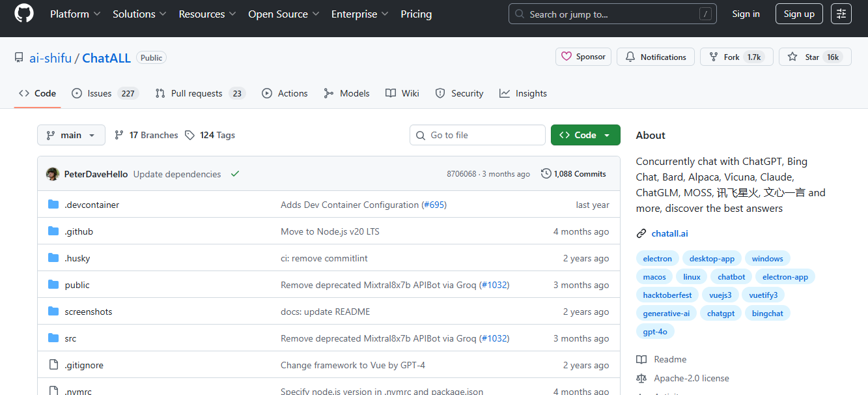868x395 pixels.
Task: Open the appearance settings icon button
Action: (841, 14)
